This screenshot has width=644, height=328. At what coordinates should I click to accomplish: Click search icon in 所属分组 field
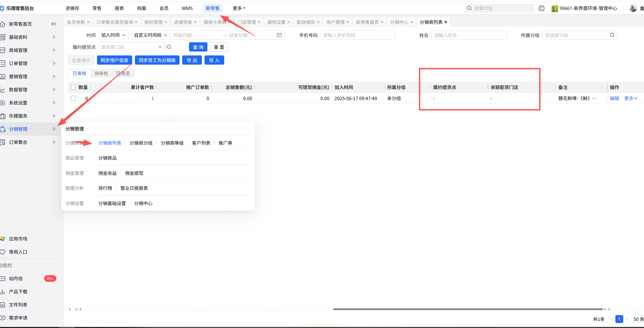(x=612, y=35)
